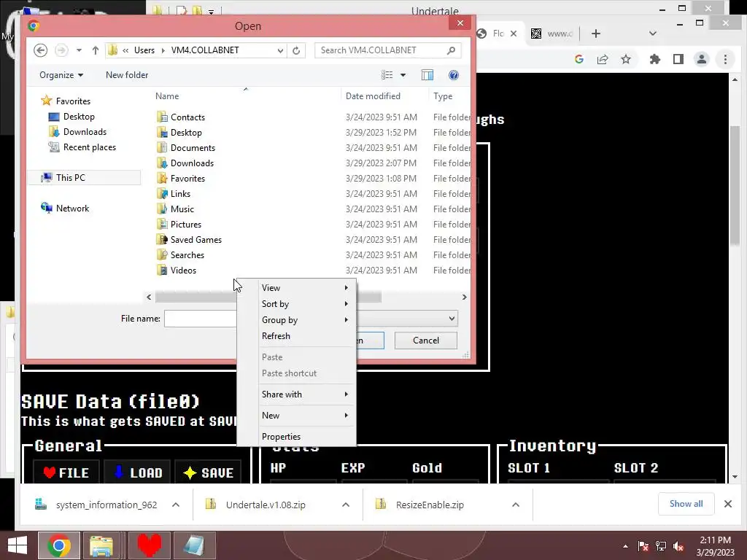
Task: Expand ResizeEnable.zip download options
Action: pyautogui.click(x=516, y=505)
